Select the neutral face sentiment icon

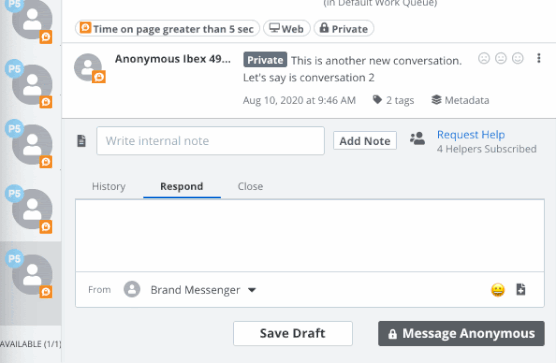pos(501,58)
